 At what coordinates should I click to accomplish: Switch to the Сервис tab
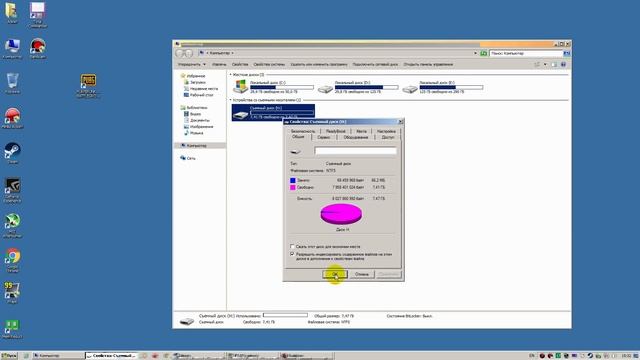(x=324, y=138)
